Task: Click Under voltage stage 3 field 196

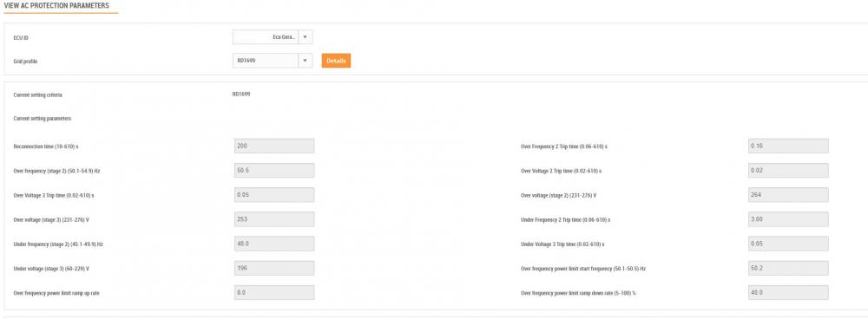Action: tap(274, 268)
